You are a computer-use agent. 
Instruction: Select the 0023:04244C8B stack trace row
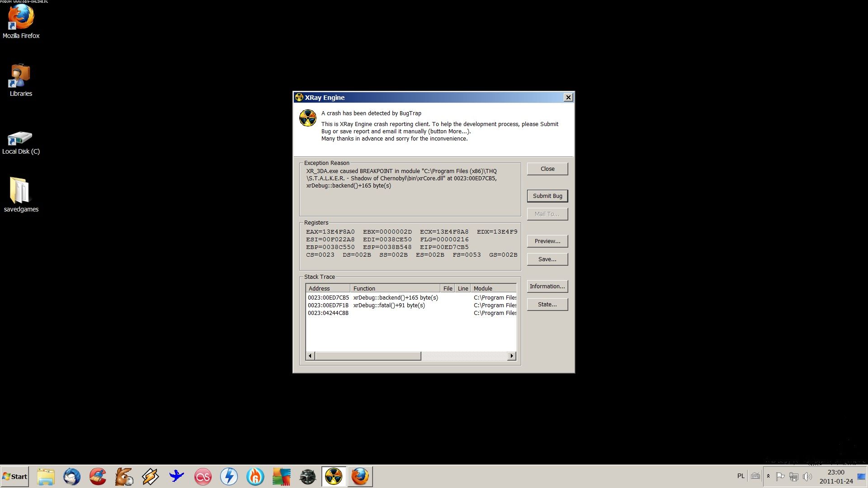[411, 313]
